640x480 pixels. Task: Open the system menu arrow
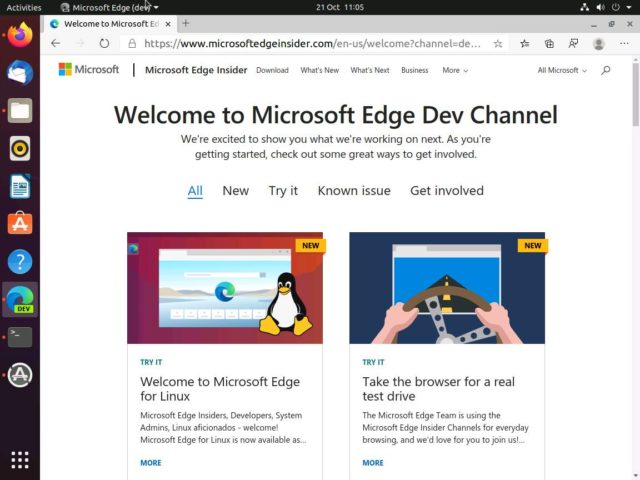(x=629, y=7)
